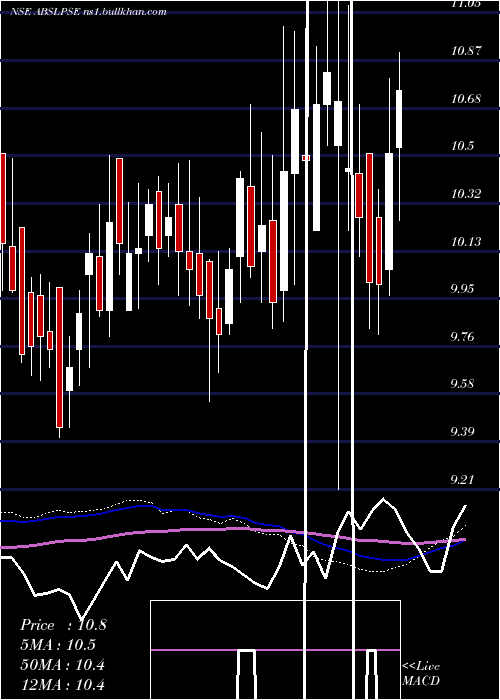Click the 10.68 price axis label
Viewport: 500px width, 700px height.
click(x=466, y=98)
